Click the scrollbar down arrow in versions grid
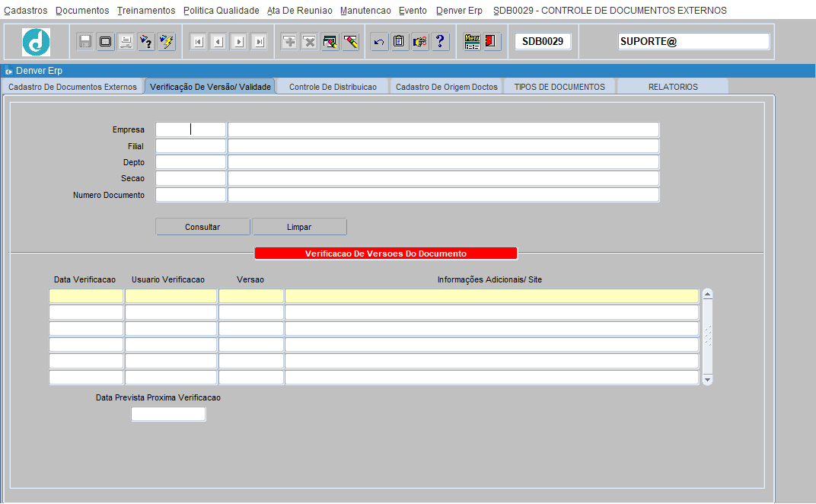Image resolution: width=816 pixels, height=504 pixels. [x=707, y=379]
